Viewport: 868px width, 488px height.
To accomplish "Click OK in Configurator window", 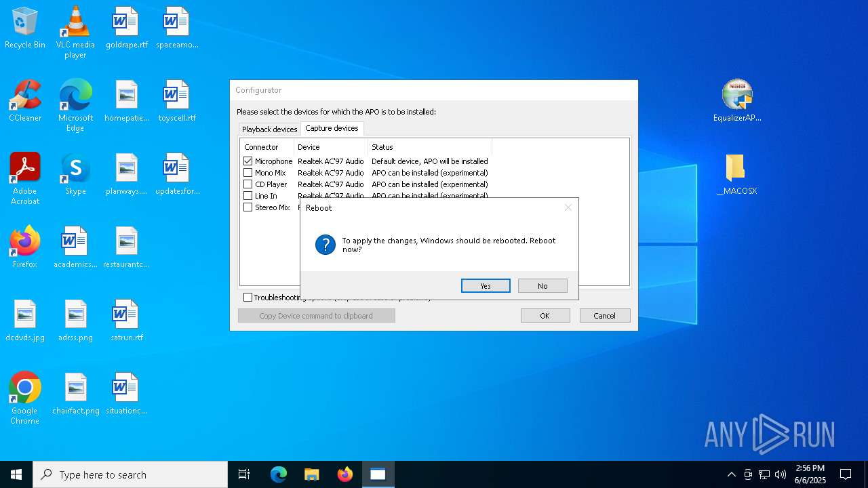I will tap(545, 316).
